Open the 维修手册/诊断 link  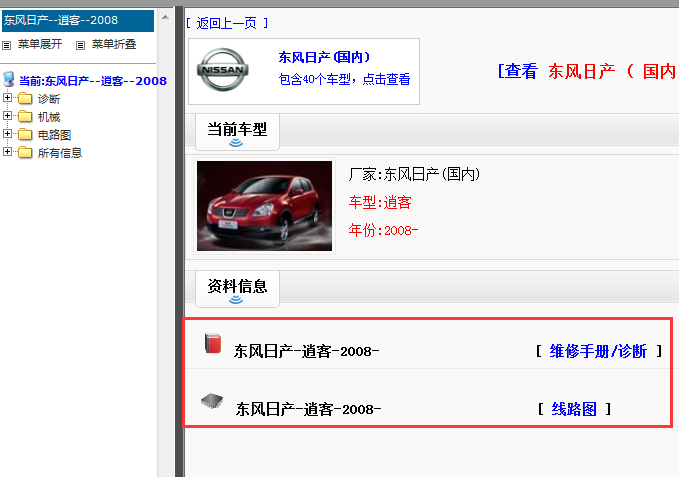click(x=598, y=351)
